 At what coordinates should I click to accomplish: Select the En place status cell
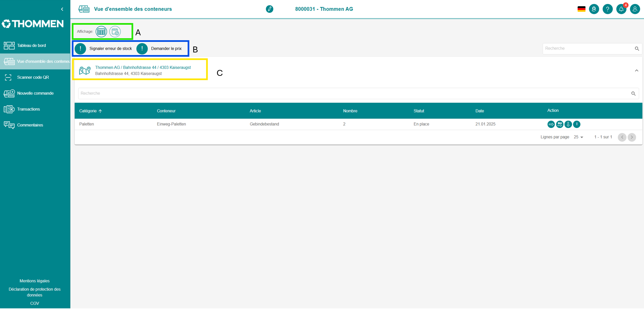click(421, 124)
